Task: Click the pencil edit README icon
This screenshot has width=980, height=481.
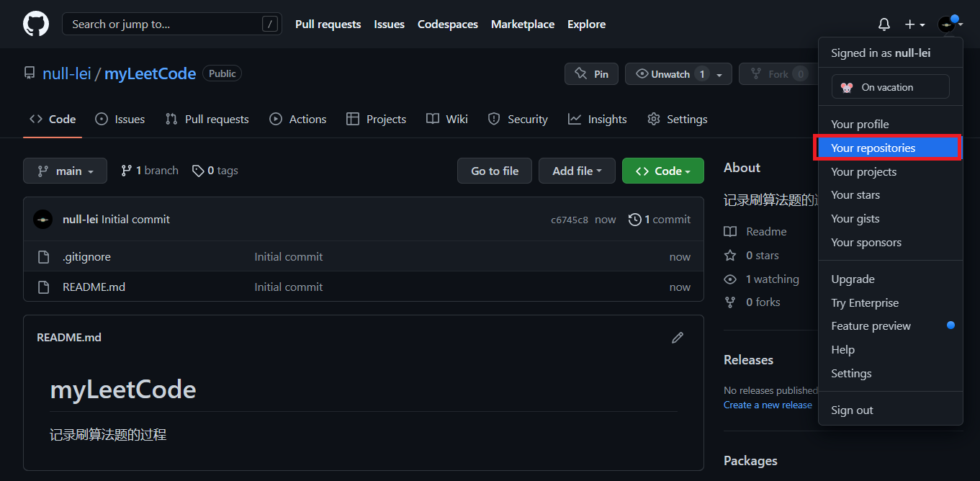Action: (x=677, y=338)
